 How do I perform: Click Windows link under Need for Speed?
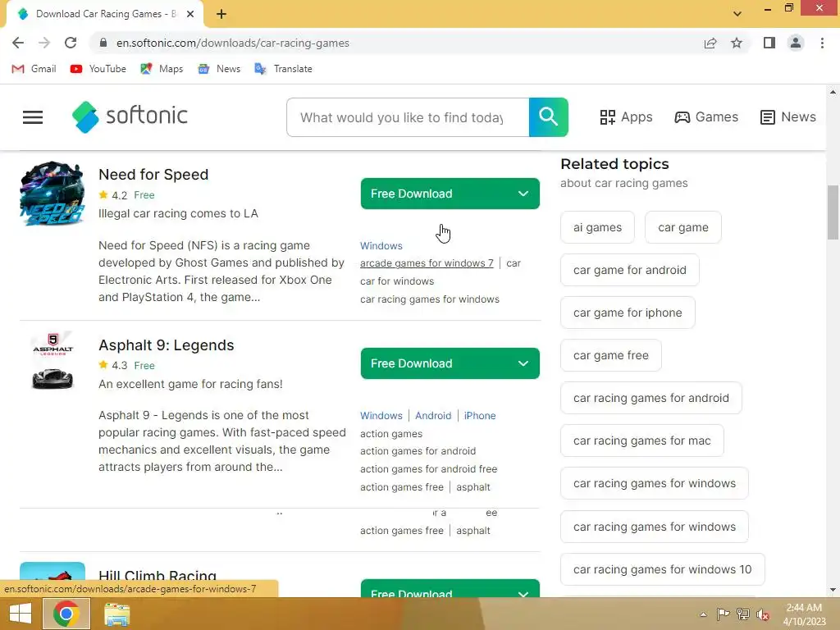[381, 246]
